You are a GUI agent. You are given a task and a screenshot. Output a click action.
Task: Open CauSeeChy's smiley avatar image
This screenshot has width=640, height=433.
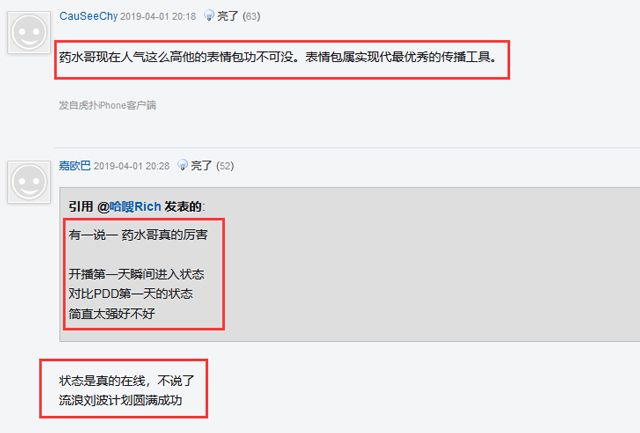29,33
